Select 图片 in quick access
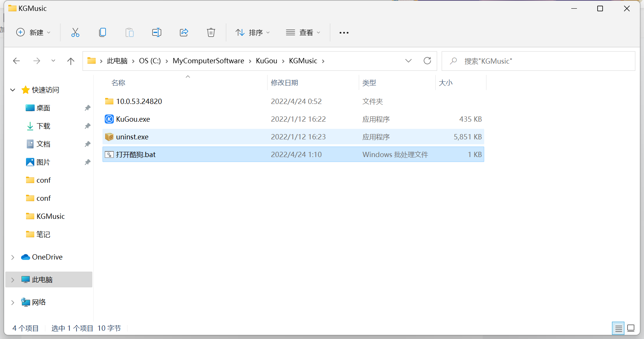 point(43,162)
